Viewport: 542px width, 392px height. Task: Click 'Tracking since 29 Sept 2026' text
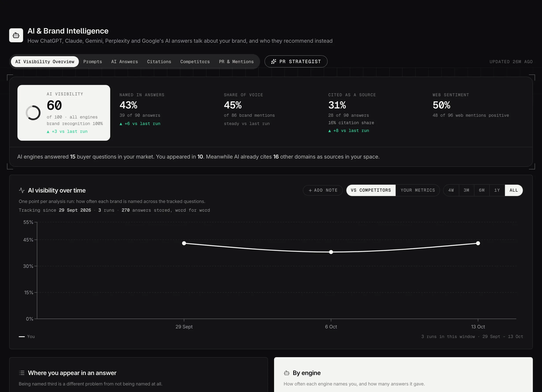55,210
